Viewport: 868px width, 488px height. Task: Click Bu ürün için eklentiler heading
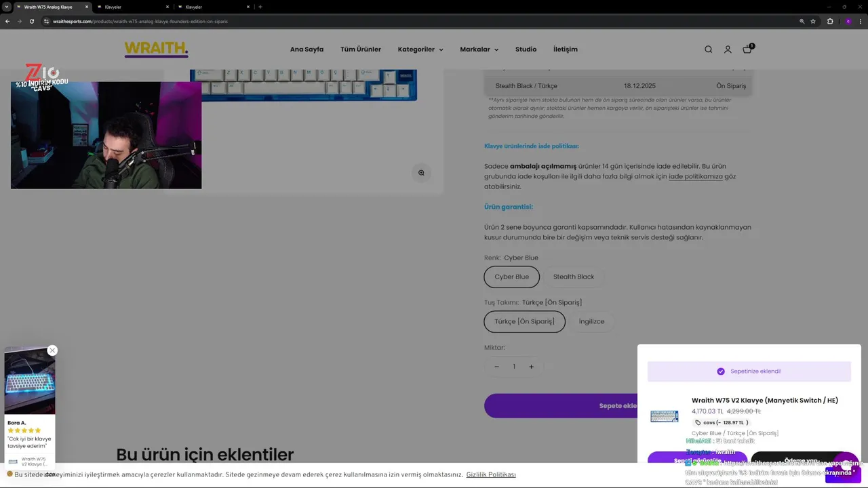pyautogui.click(x=205, y=454)
